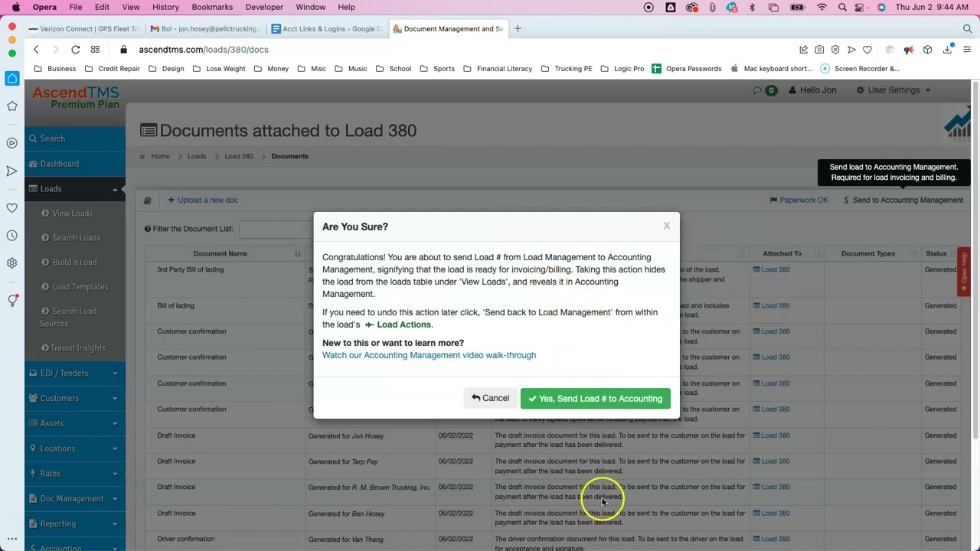
Task: Open the Dashboard sidebar item
Action: point(75,164)
